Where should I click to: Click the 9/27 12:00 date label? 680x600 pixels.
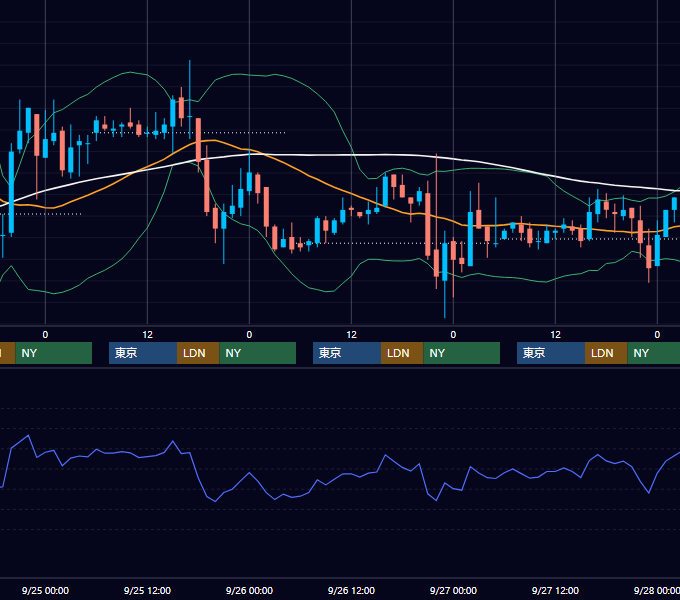click(x=555, y=590)
